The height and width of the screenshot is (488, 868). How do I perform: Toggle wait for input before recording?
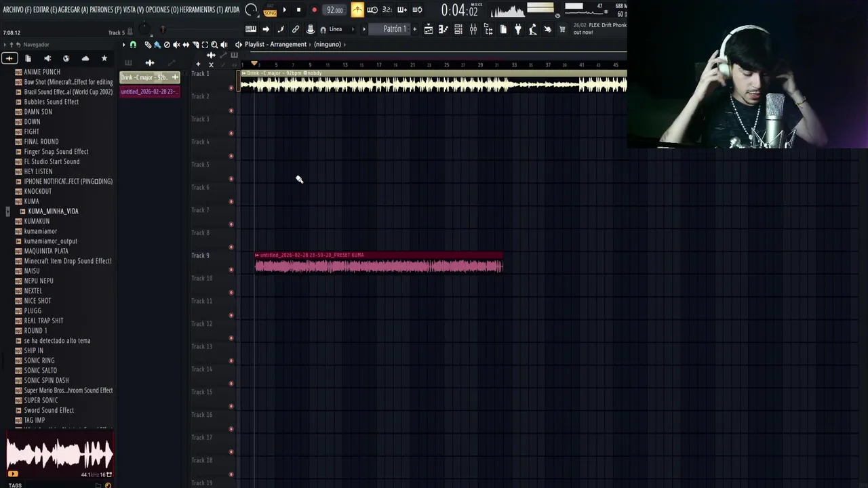tap(372, 9)
